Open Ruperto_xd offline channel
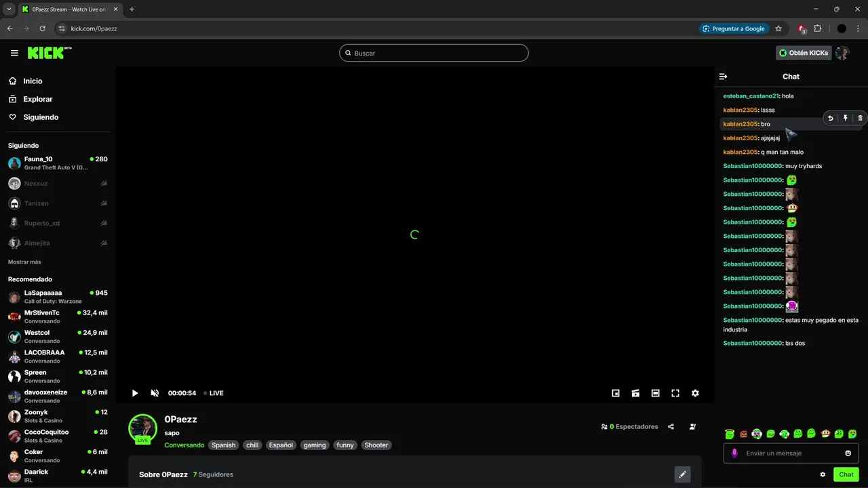Screen dimensions: 868x488 tap(58, 223)
